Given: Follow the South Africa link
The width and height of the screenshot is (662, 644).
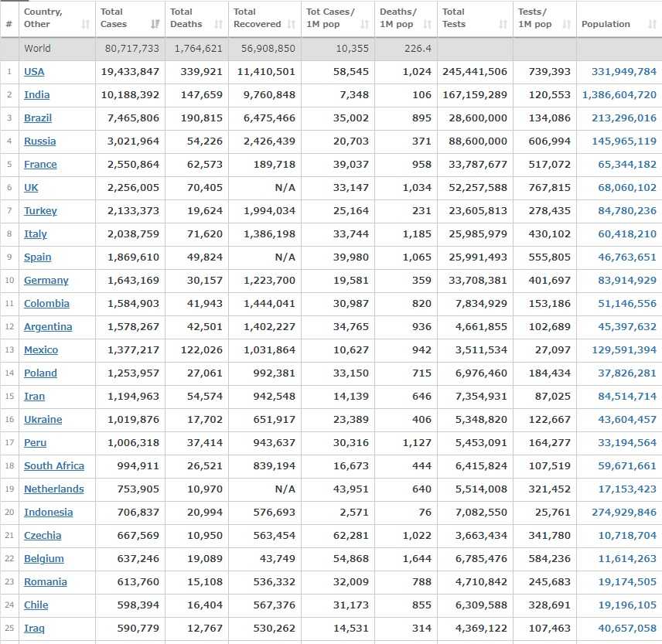Looking at the screenshot, I should tap(54, 465).
